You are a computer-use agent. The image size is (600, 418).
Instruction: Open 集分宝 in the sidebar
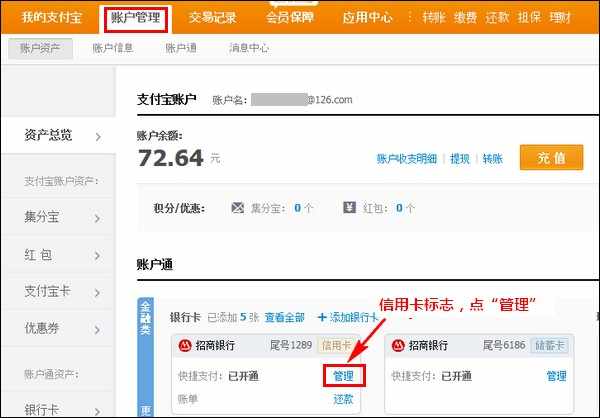(41, 217)
